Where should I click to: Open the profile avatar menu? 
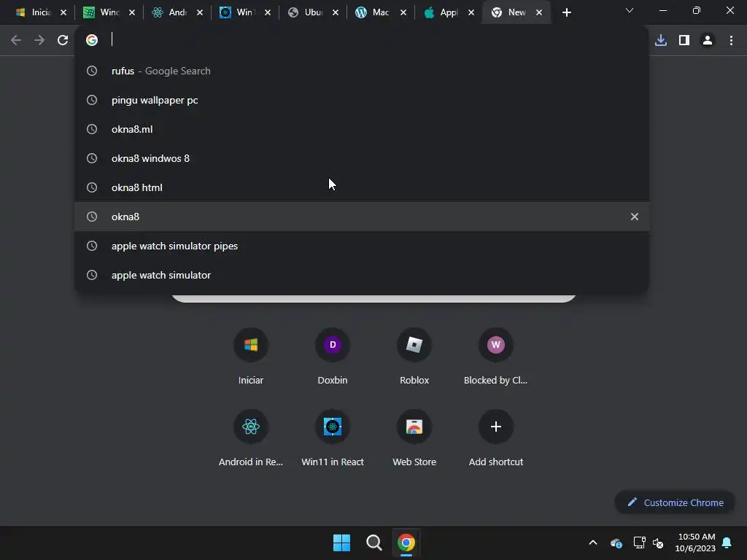(708, 40)
